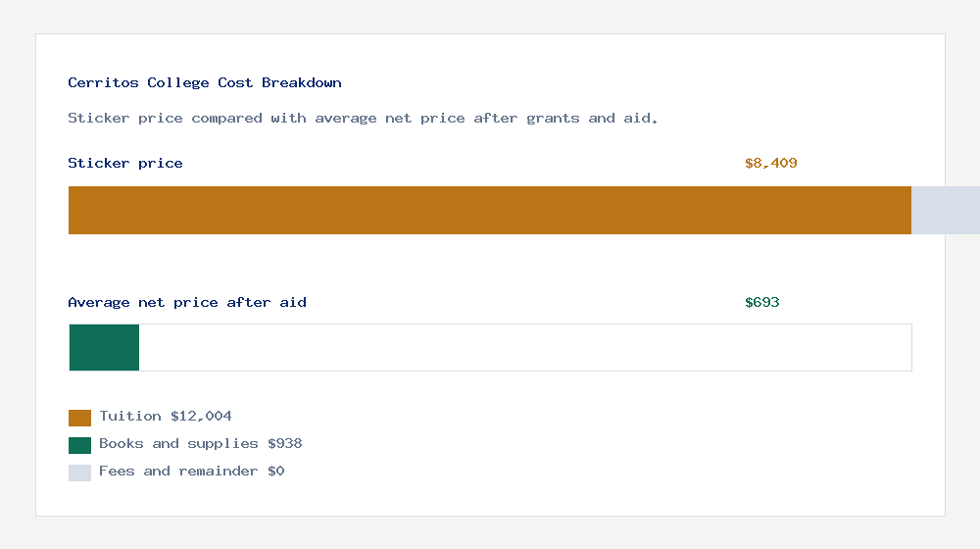This screenshot has height=549, width=980.
Task: Click the green Books and supplies swatch
Action: (79, 445)
